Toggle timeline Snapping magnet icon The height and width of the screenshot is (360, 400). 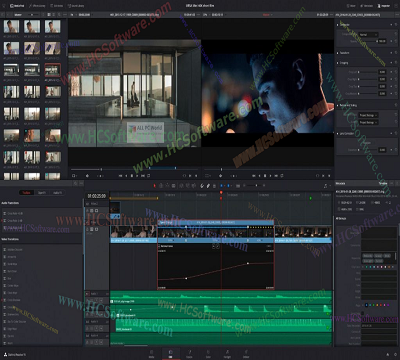202,186
